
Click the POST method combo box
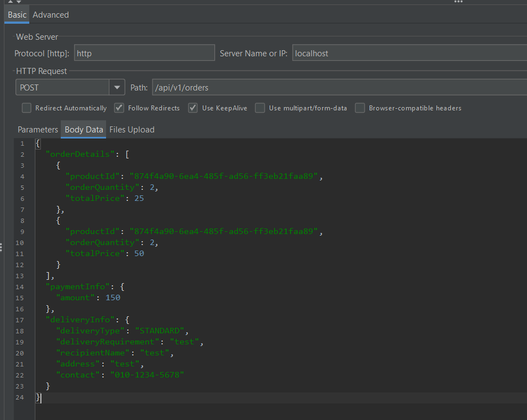pyautogui.click(x=70, y=88)
